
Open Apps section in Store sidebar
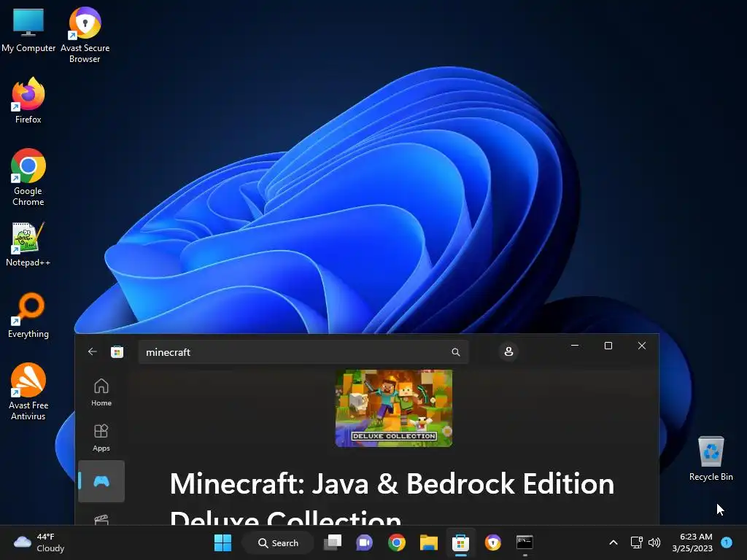click(101, 437)
